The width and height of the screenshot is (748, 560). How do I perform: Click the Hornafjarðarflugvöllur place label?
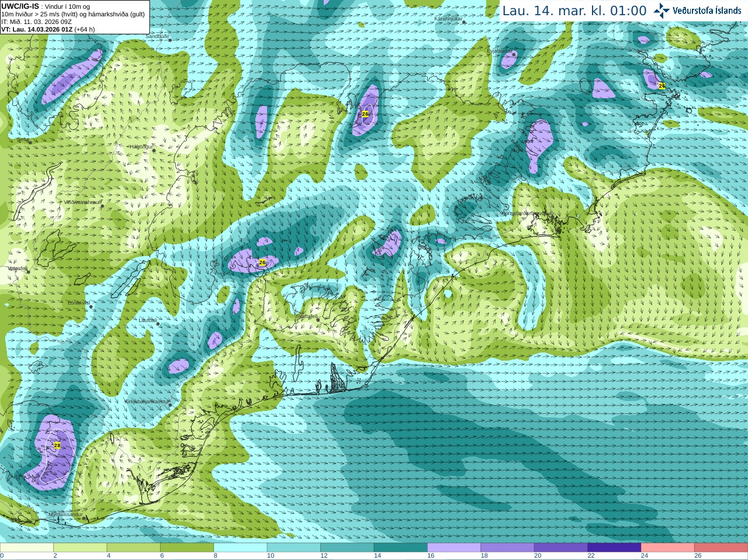(x=526, y=213)
